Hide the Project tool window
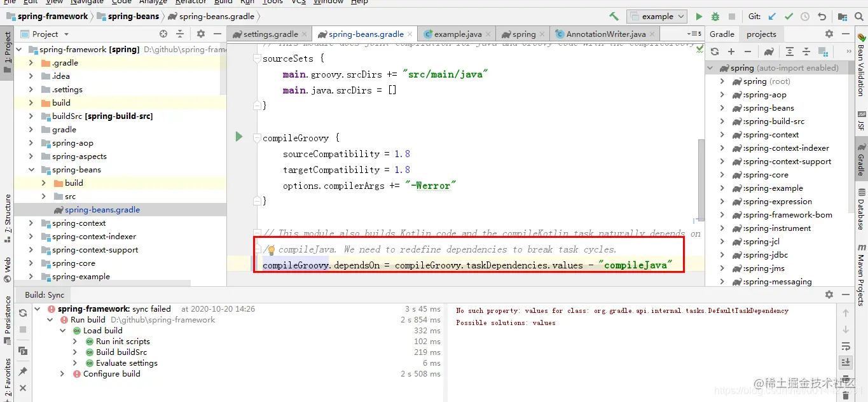 217,34
